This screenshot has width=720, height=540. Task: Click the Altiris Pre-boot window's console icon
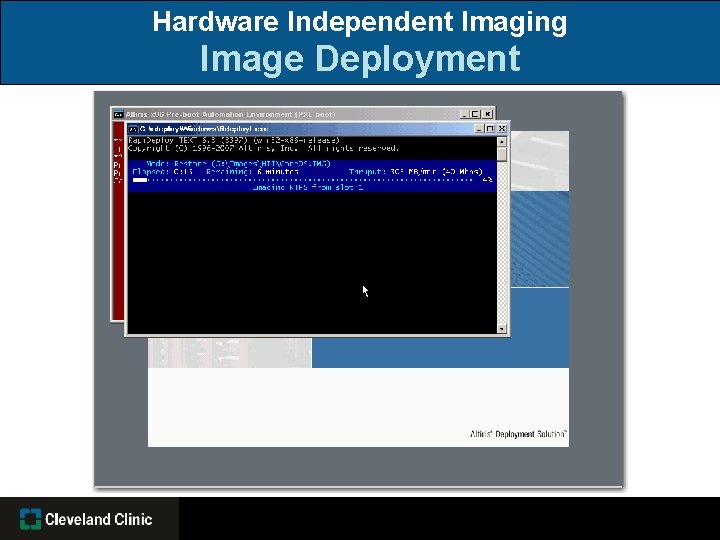click(118, 114)
